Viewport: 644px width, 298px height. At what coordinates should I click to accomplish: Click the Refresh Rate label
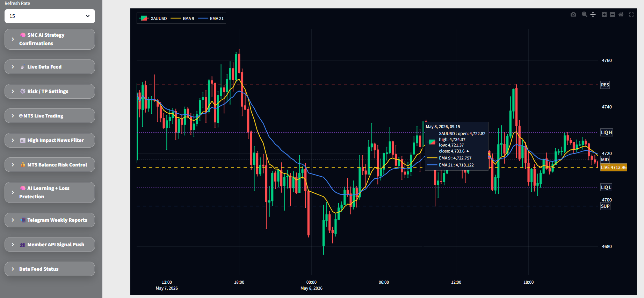[17, 3]
